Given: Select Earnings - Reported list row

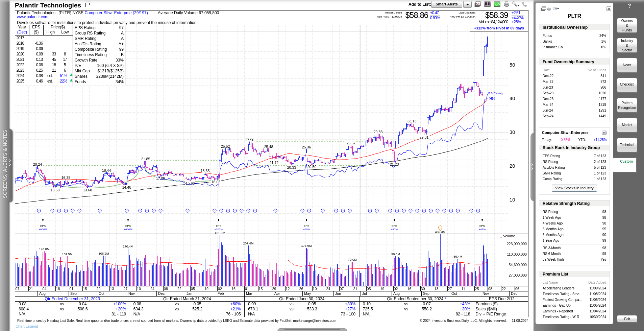Looking at the screenshot, I should (x=574, y=311).
